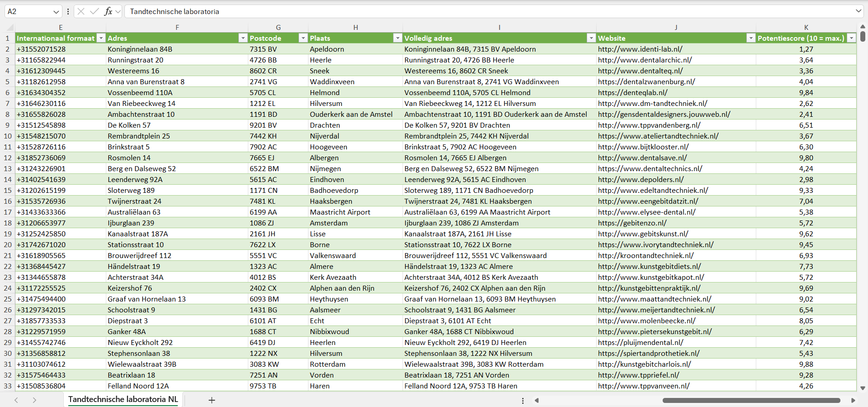868x407 pixels.
Task: Click the Enter checkmark icon in formula bar
Action: point(94,11)
